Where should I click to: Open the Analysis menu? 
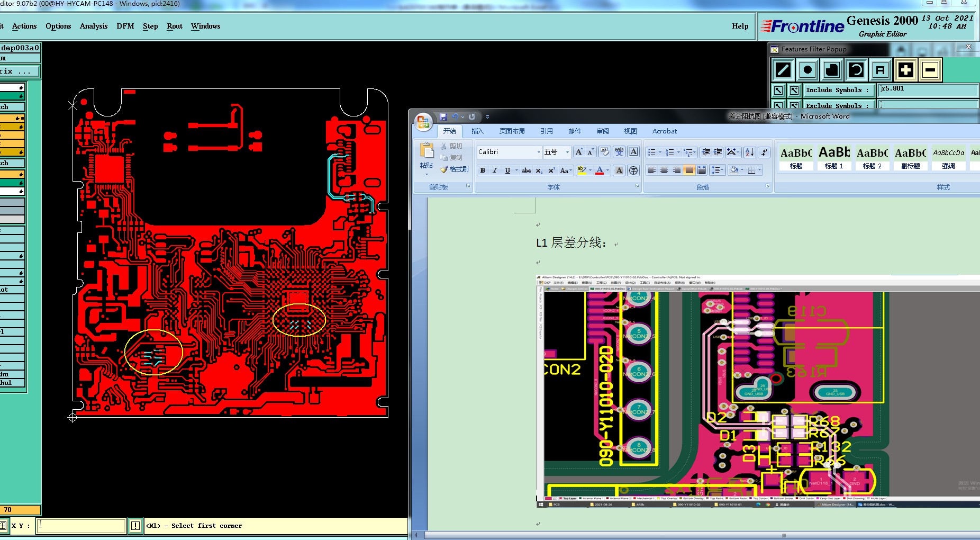click(x=94, y=26)
